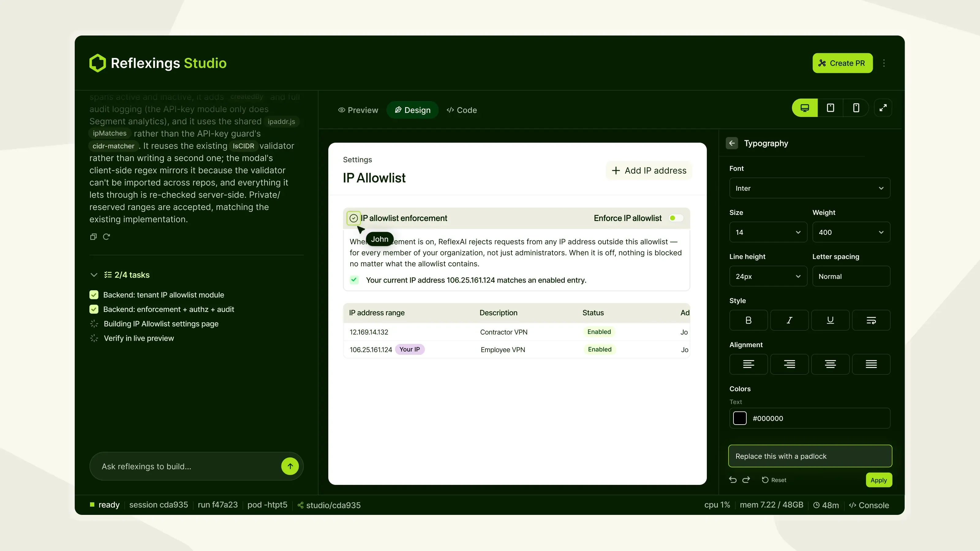Go back from the Typography panel
The width and height of the screenshot is (980, 551).
[732, 143]
